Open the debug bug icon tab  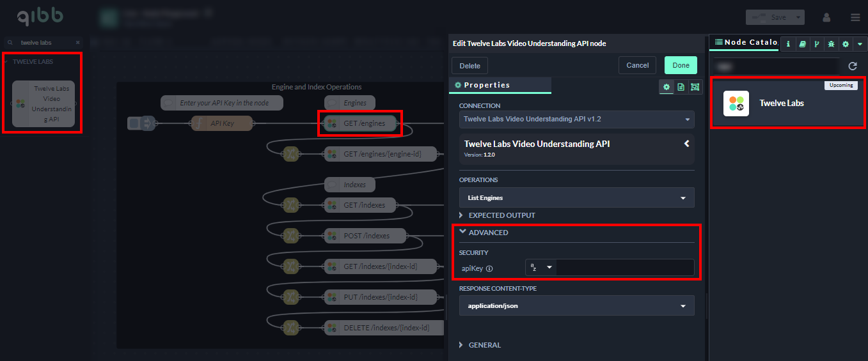click(x=831, y=44)
